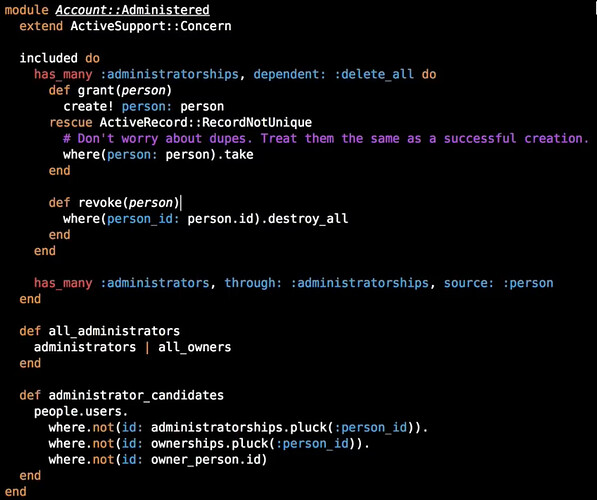
Task: Click the module name Account::Administered
Action: coord(132,10)
